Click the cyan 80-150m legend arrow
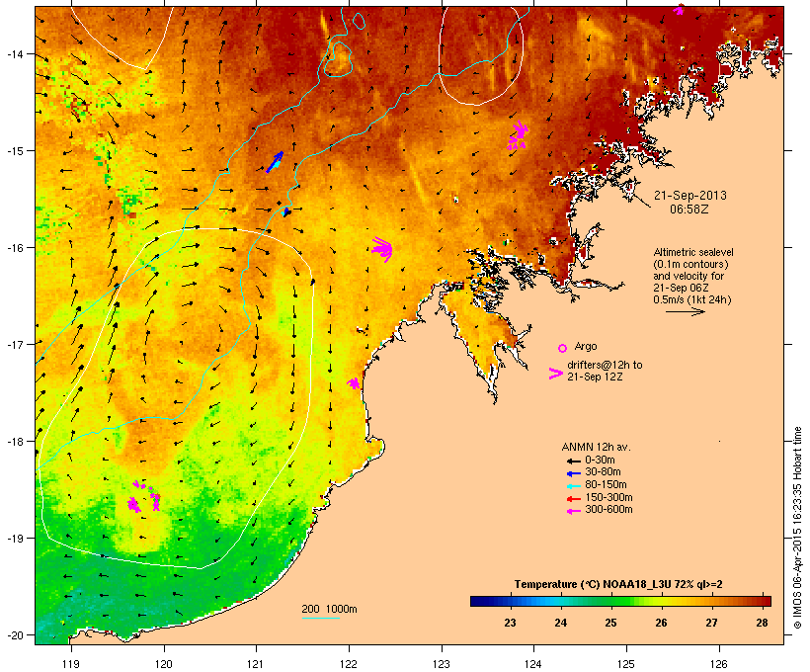Screen dimensions: 810x672 573,486
